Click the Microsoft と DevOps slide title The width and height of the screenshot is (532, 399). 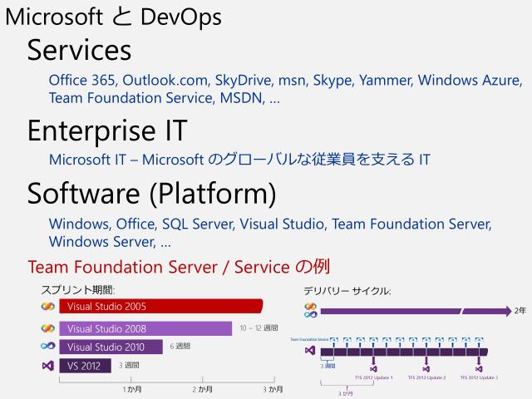click(x=113, y=17)
